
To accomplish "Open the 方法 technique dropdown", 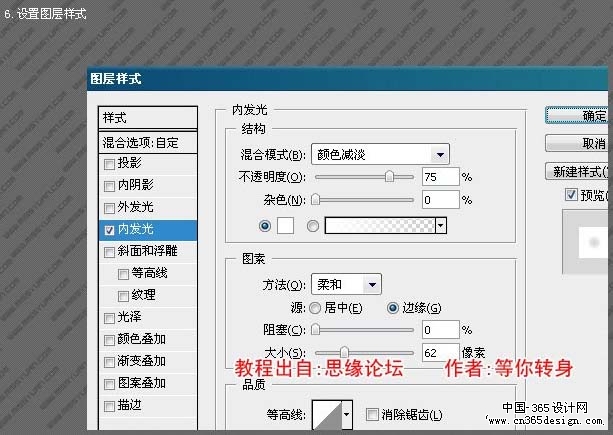I will tap(346, 284).
